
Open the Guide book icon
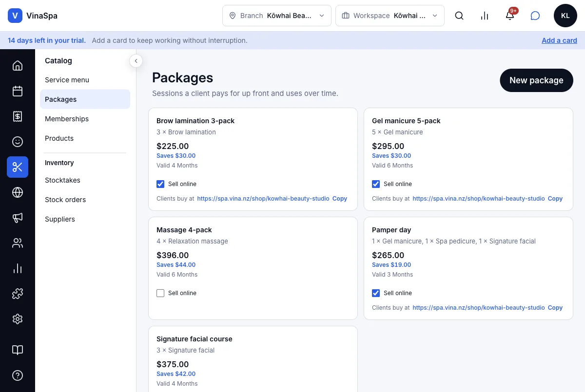coord(18,350)
